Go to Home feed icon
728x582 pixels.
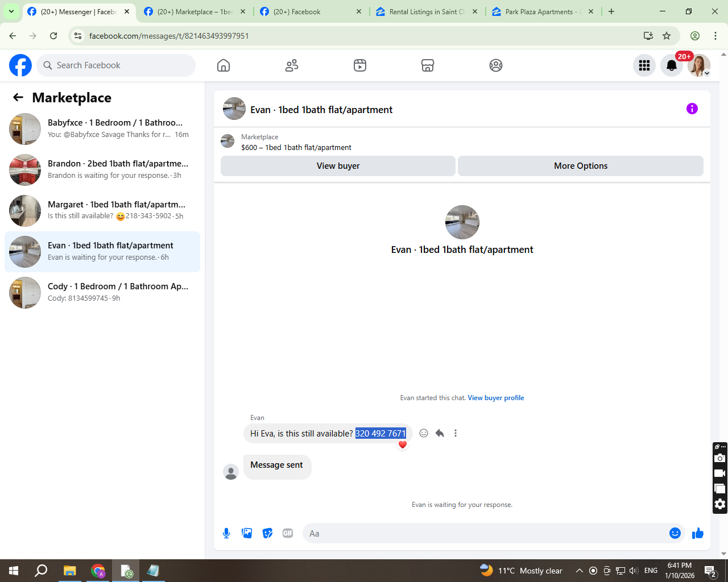pos(224,65)
